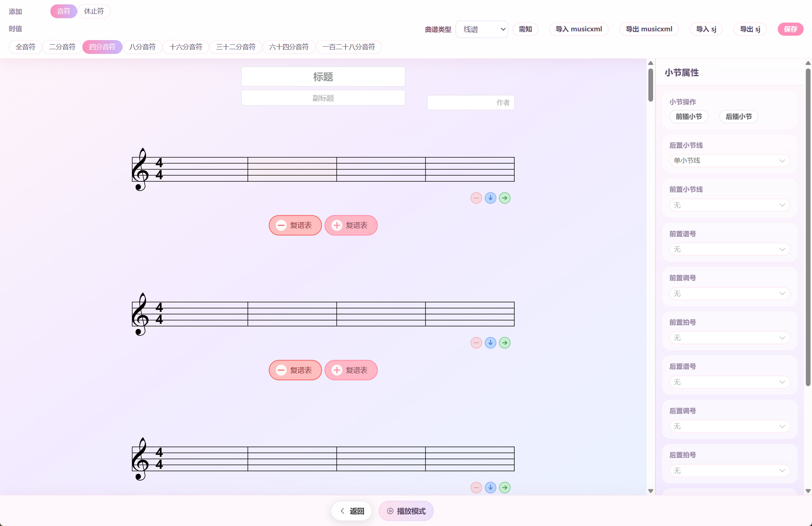Click green right-arrow icon under first staff
This screenshot has height=526, width=812.
(x=504, y=198)
